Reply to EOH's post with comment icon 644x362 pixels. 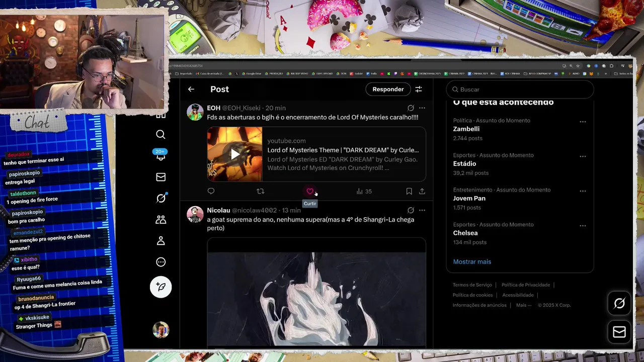[x=211, y=191]
